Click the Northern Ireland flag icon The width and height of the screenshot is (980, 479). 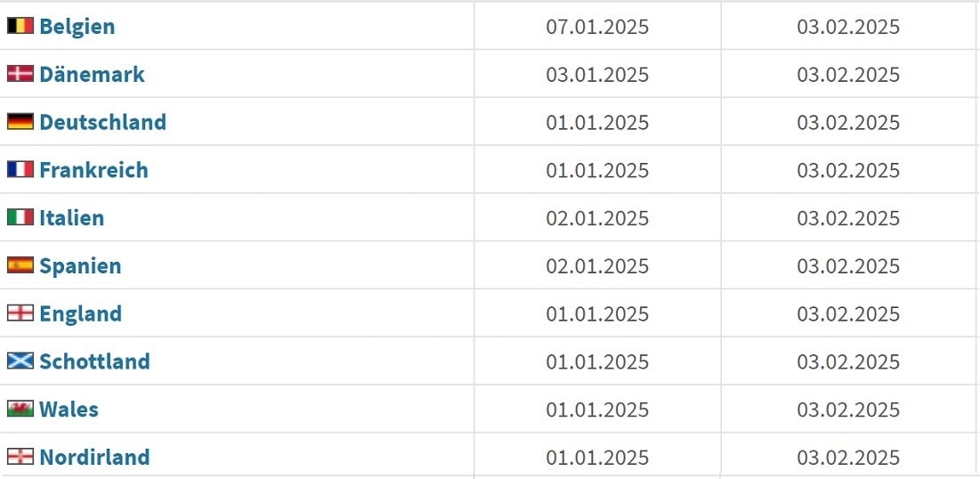click(x=20, y=457)
